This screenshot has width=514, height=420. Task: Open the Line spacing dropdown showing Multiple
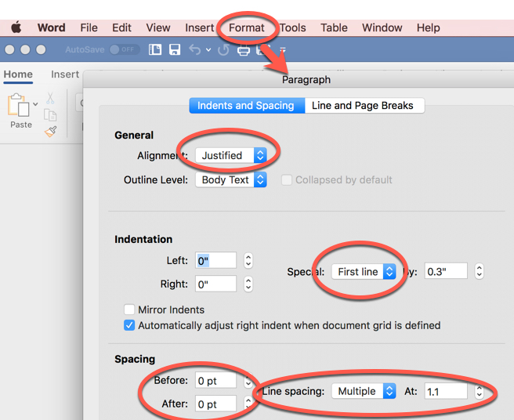[364, 391]
